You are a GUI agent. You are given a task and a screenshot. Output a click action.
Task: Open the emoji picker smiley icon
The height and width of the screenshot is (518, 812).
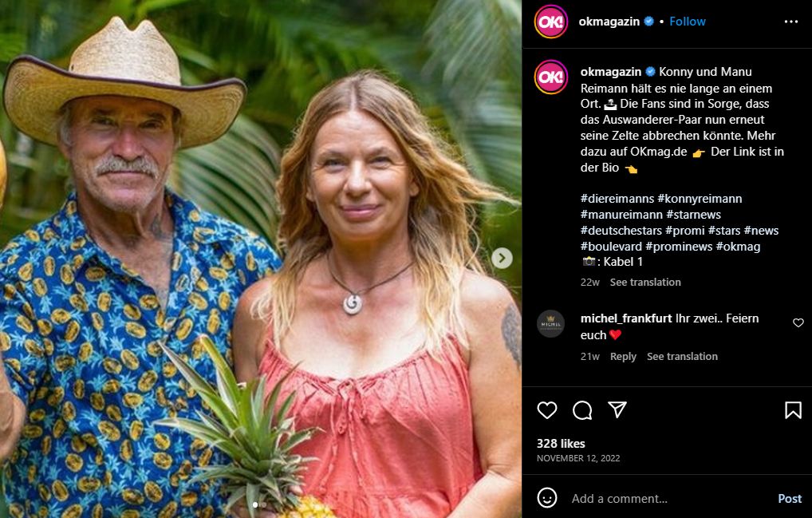(x=547, y=498)
